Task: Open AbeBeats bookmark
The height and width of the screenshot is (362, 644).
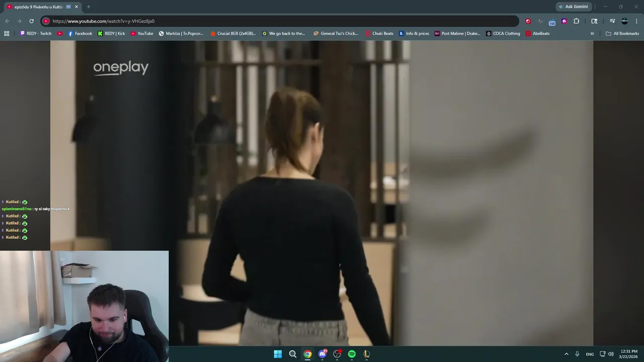Action: [x=537, y=34]
